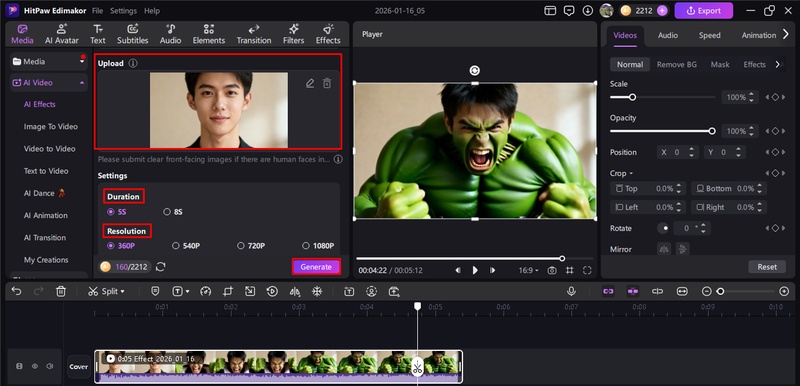800x386 pixels.
Task: Delete the clip via timeline trash icon
Action: click(61, 291)
